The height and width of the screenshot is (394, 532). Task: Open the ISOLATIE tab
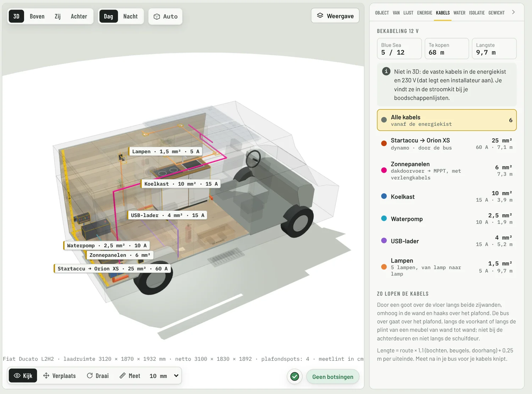coord(477,13)
